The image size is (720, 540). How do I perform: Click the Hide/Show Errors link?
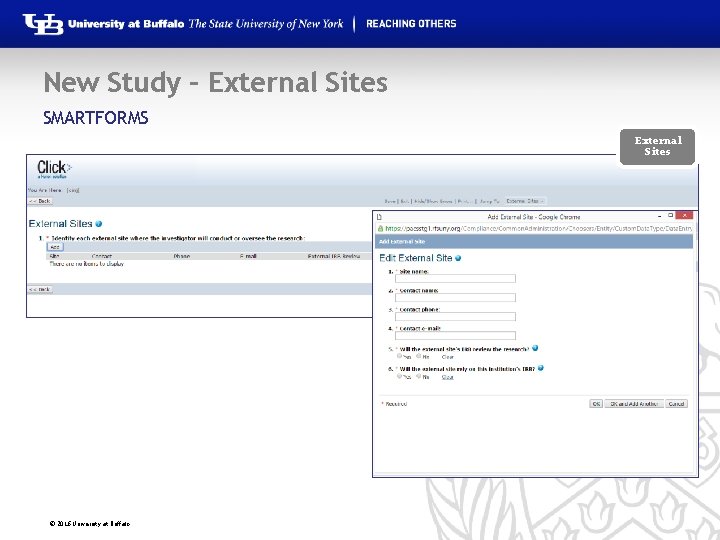(433, 201)
